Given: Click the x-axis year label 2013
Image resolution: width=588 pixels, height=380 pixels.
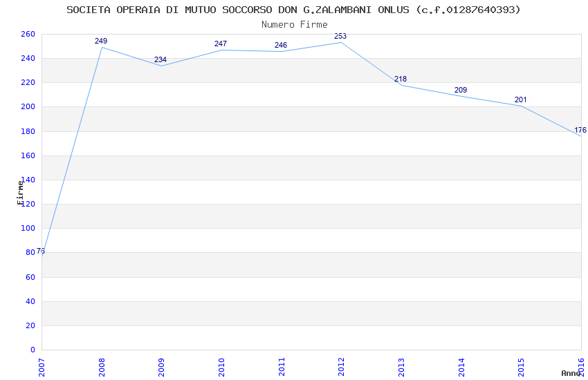Looking at the screenshot, I should click(x=401, y=368).
